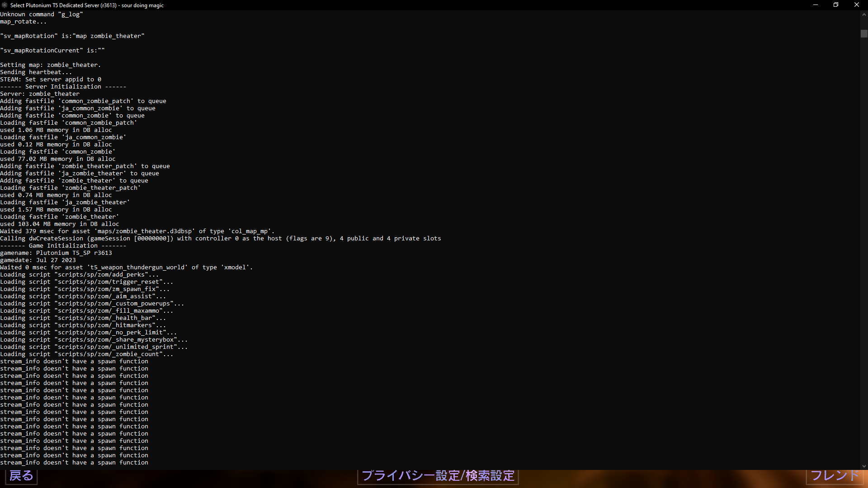Click the 'Sending heartbeat...' line
Image resolution: width=868 pixels, height=488 pixels.
[x=36, y=72]
